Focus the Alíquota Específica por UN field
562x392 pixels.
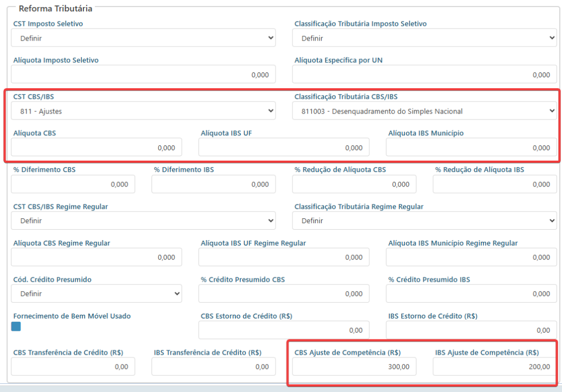click(x=424, y=75)
